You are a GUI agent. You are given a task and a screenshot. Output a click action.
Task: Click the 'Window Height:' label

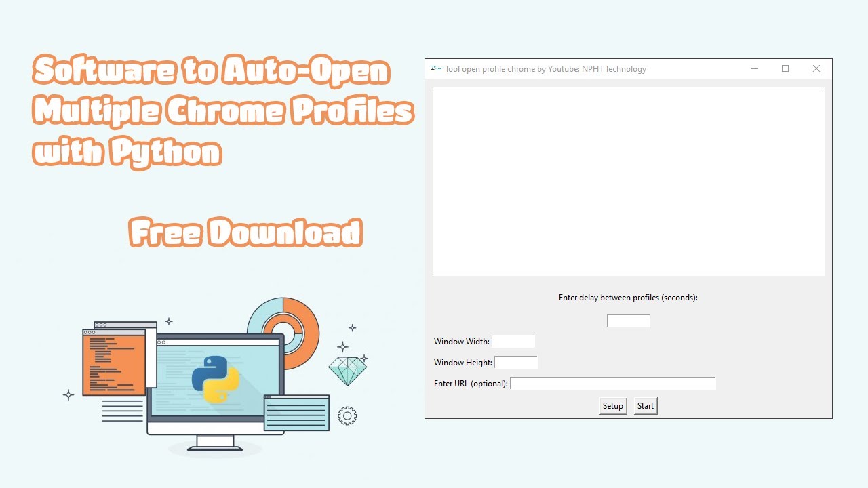click(463, 363)
